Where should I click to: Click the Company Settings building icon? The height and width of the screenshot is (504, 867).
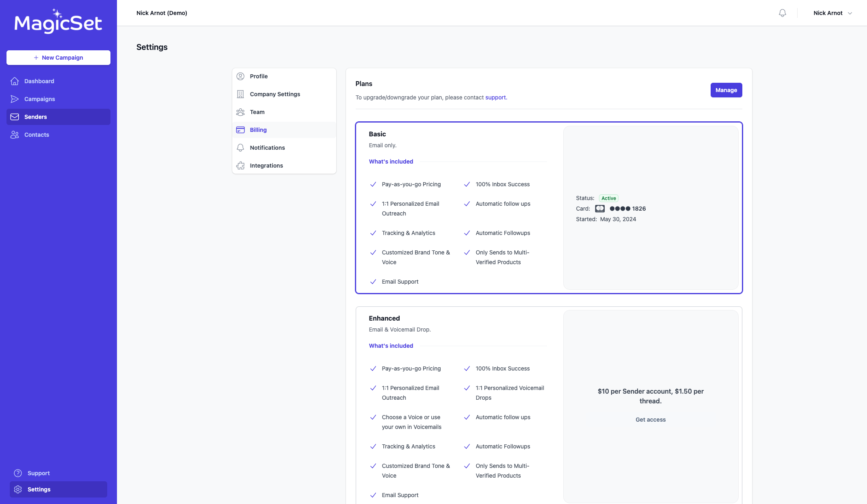click(x=240, y=94)
